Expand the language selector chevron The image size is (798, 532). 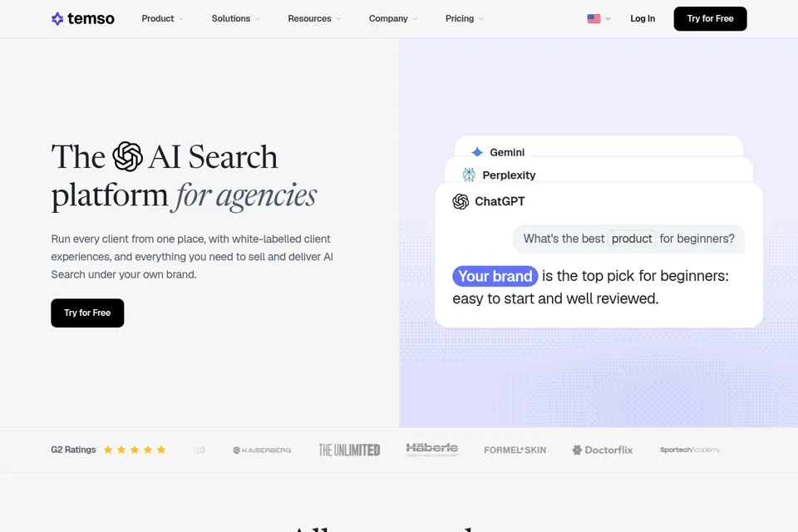pos(608,19)
